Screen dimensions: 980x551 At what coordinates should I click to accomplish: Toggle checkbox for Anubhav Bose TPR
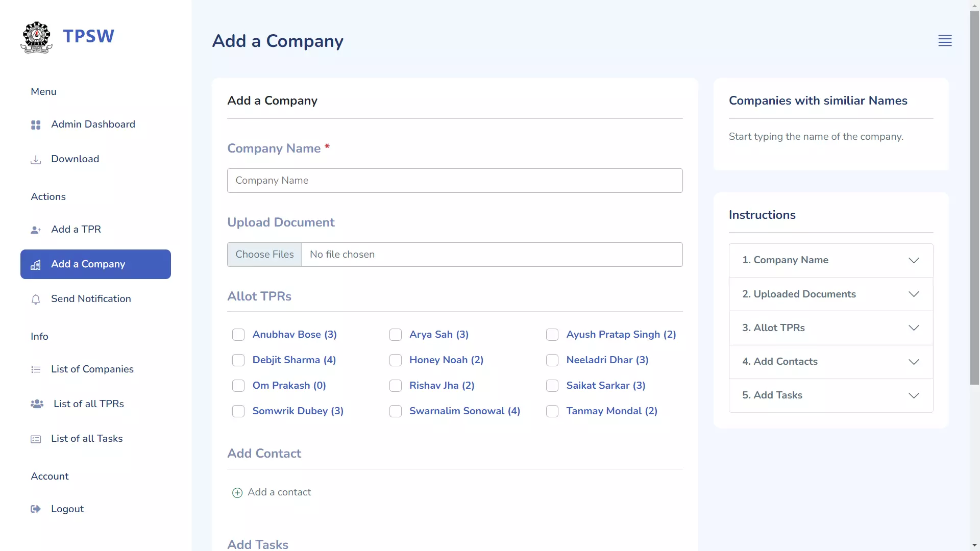[x=238, y=334]
